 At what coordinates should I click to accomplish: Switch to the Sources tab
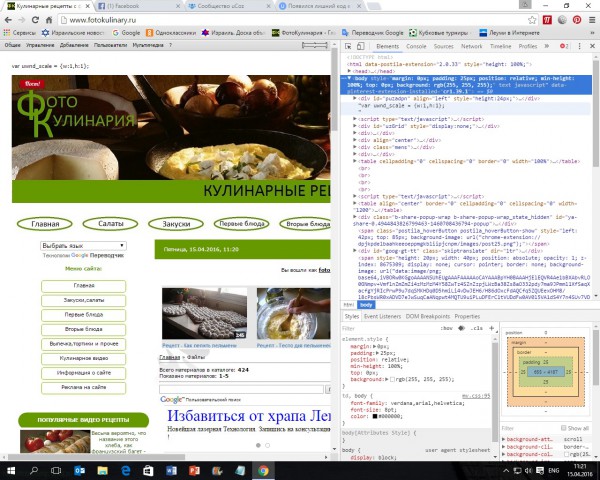click(443, 46)
